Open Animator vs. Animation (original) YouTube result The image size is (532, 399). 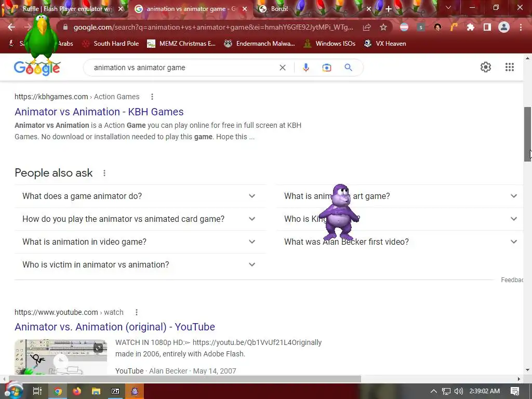(115, 327)
